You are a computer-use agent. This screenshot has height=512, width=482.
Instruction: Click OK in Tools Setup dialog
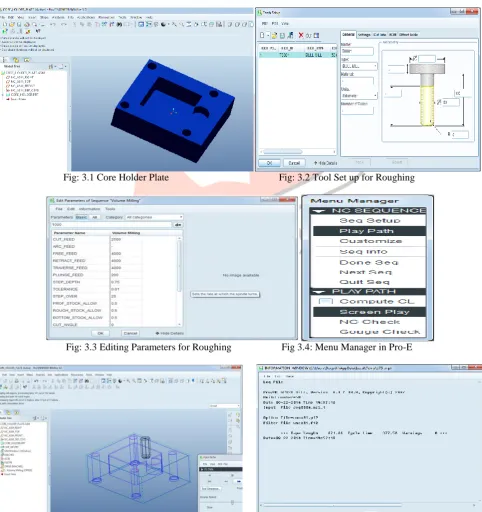click(x=269, y=163)
